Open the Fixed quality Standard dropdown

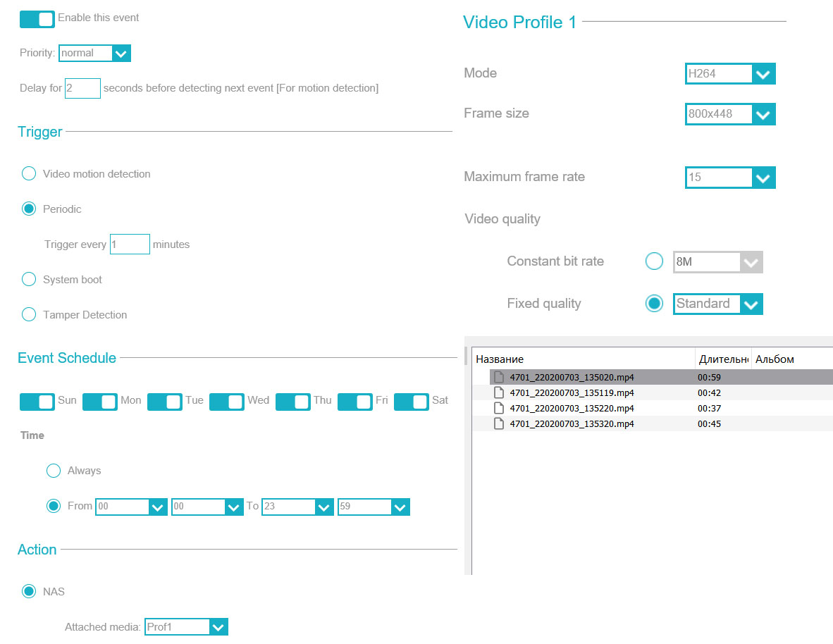[x=717, y=304]
